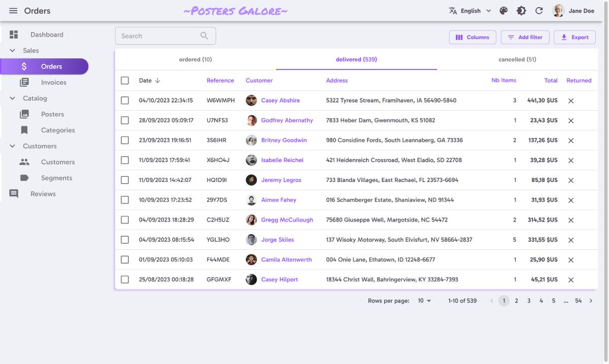Click the refresh icon in header

[x=539, y=11]
